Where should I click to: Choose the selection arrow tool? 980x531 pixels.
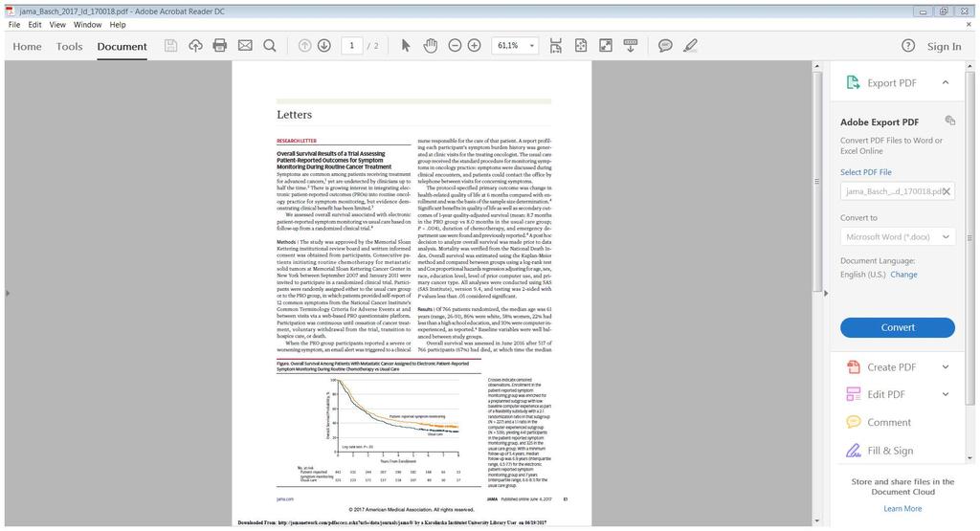406,46
